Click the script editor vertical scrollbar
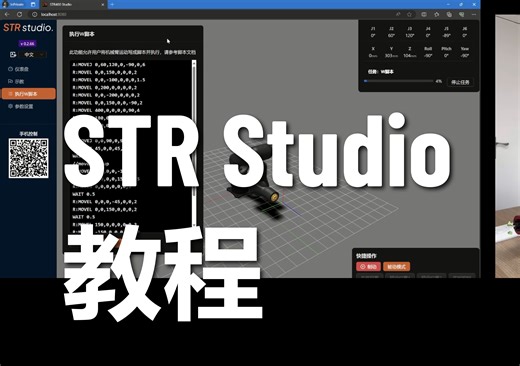Screen dimensions: 520x366 [x=194, y=145]
